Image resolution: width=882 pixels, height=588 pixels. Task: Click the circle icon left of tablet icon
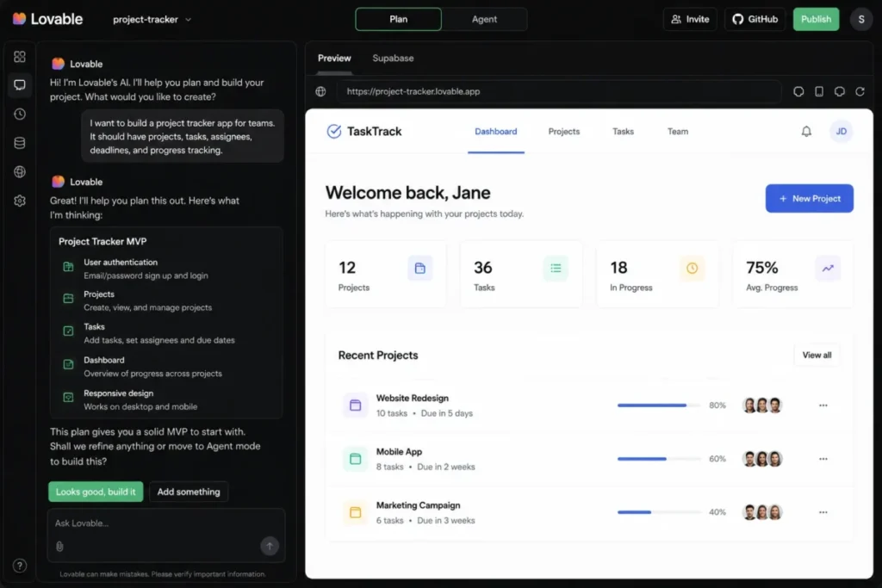tap(798, 91)
